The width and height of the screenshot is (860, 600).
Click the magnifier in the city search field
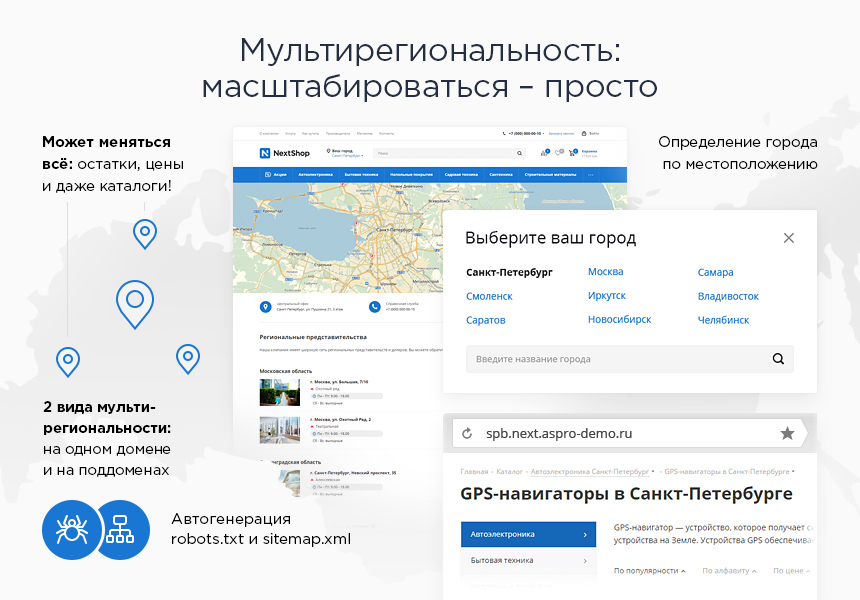[778, 357]
